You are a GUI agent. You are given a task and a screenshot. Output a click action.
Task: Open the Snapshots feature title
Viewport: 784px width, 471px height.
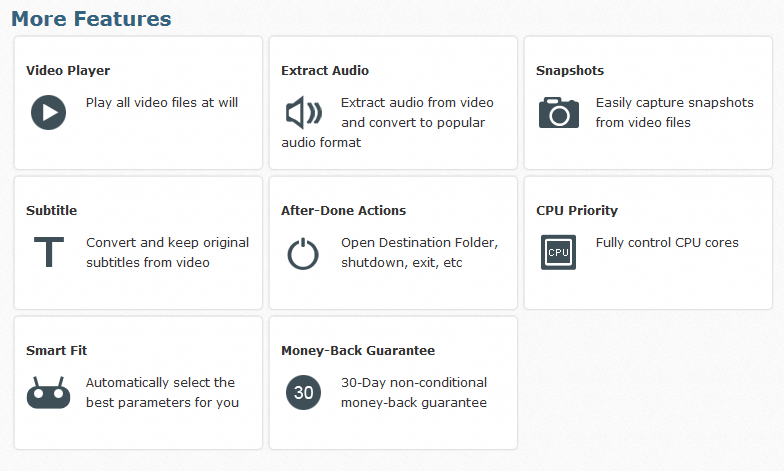point(570,70)
